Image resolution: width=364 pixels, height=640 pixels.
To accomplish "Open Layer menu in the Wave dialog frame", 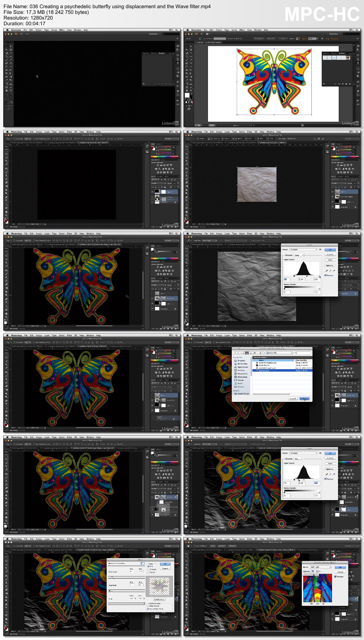I will (x=47, y=539).
